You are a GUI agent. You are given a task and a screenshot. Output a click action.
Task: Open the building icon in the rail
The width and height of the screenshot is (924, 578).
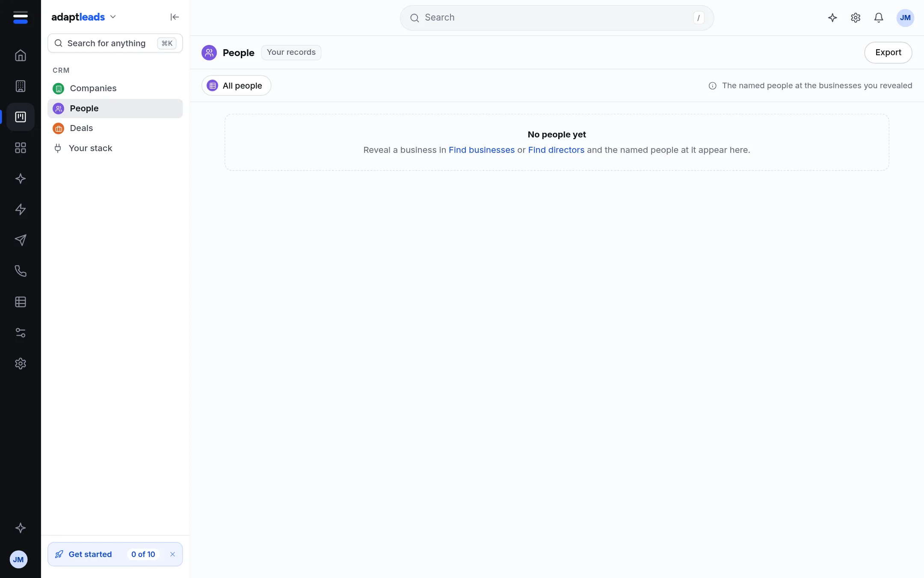[20, 86]
